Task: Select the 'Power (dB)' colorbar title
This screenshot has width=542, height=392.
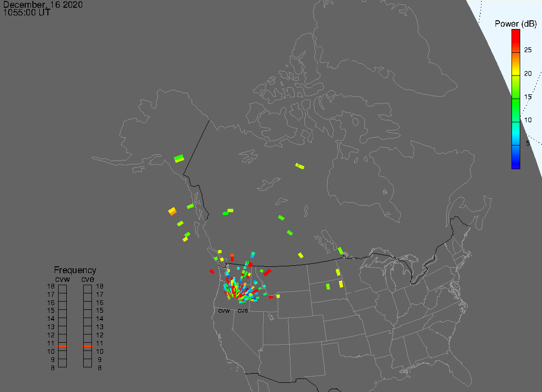Action: point(515,24)
